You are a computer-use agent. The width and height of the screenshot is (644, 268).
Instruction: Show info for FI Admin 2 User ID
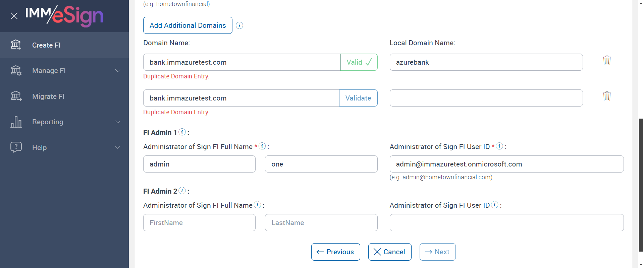(x=495, y=205)
